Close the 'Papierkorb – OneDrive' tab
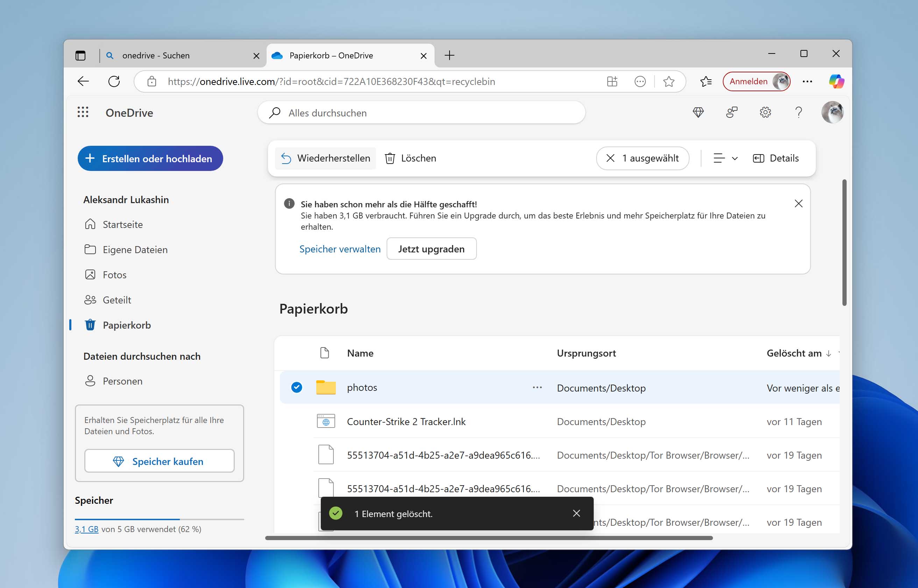Image resolution: width=918 pixels, height=588 pixels. coord(423,56)
